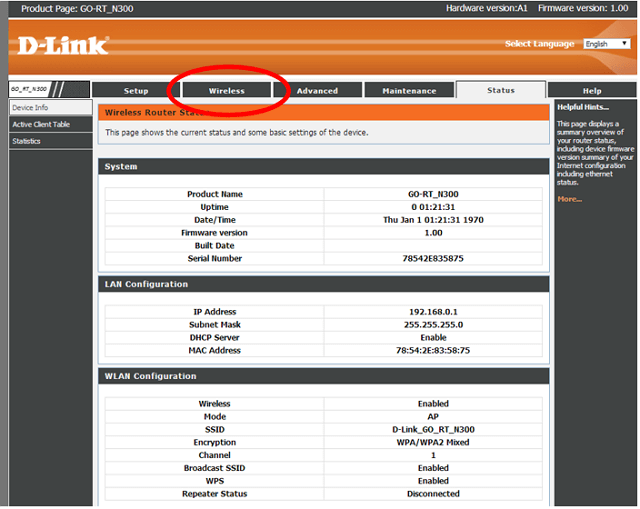Click the WPA/WPA2 Mixed encryption value

tap(433, 442)
